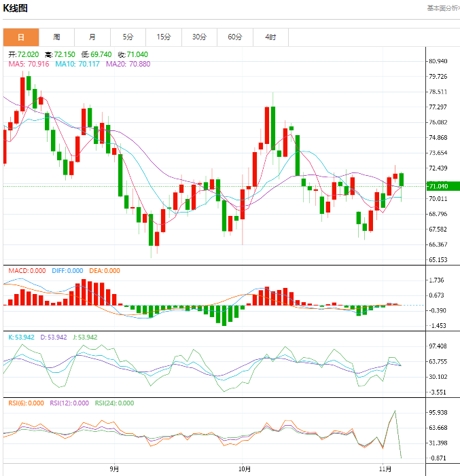The image size is (460, 476).
Task: Click the 11月 date marker on the axis
Action: coord(385,469)
